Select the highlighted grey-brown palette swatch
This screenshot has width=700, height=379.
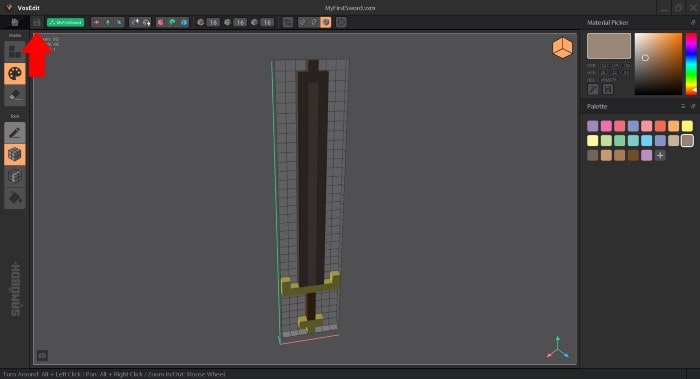(x=687, y=141)
